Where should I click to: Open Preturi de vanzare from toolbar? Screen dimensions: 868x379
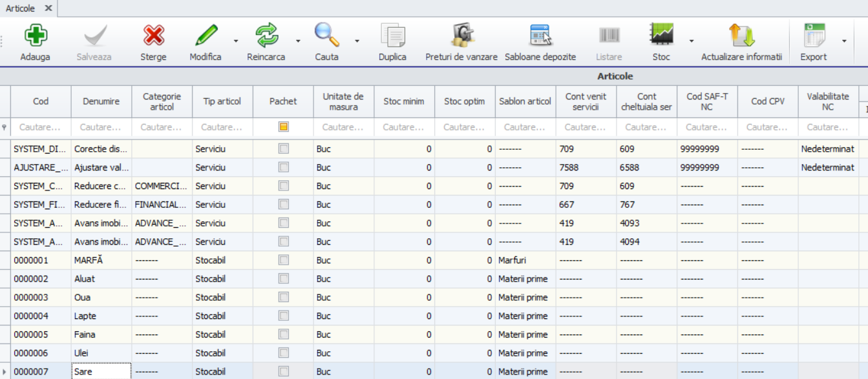461,36
